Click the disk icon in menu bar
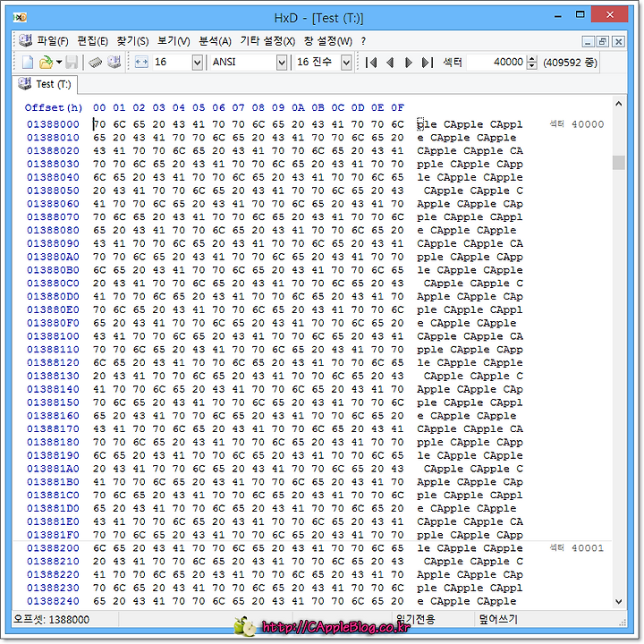The image size is (644, 644). tap(25, 40)
